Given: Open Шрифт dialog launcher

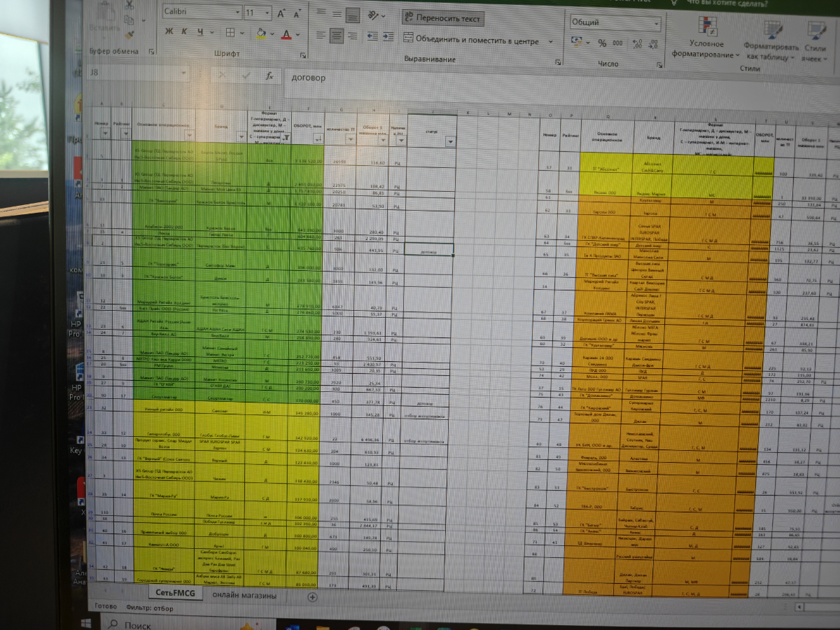Looking at the screenshot, I should click(x=303, y=55).
